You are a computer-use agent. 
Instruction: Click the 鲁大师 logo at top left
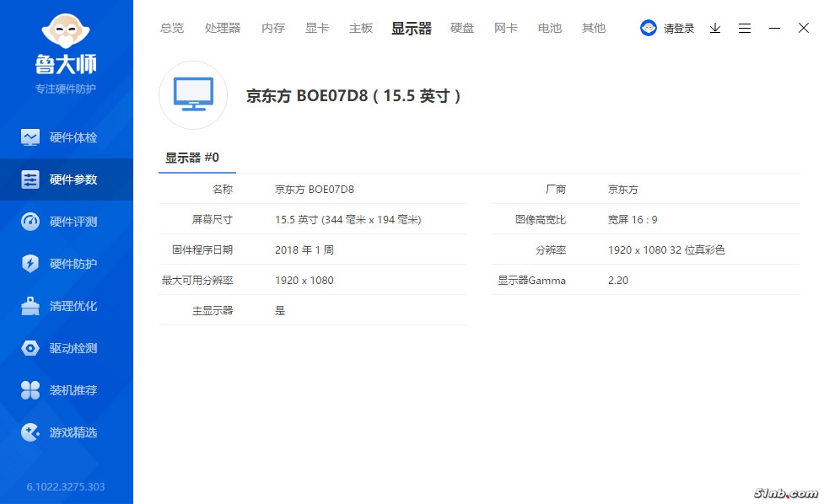66,46
